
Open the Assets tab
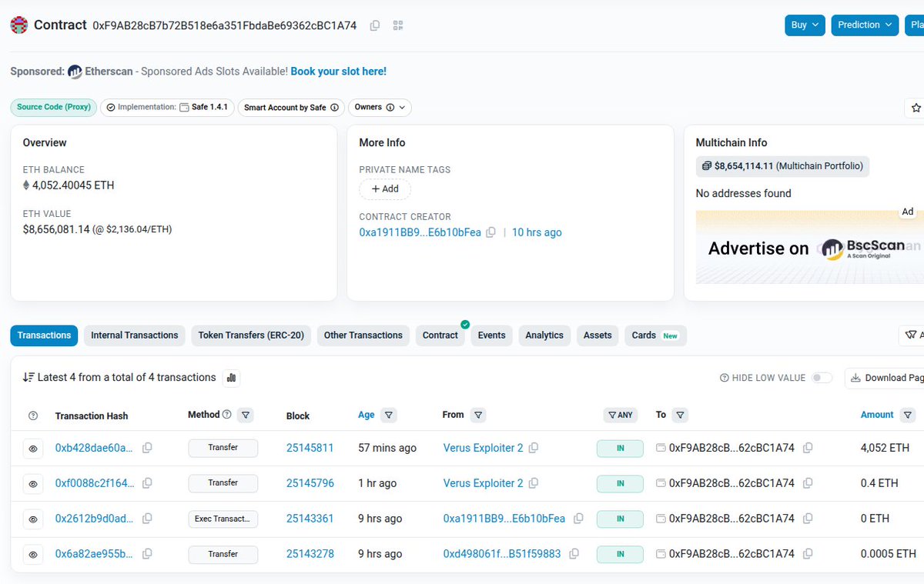tap(598, 335)
